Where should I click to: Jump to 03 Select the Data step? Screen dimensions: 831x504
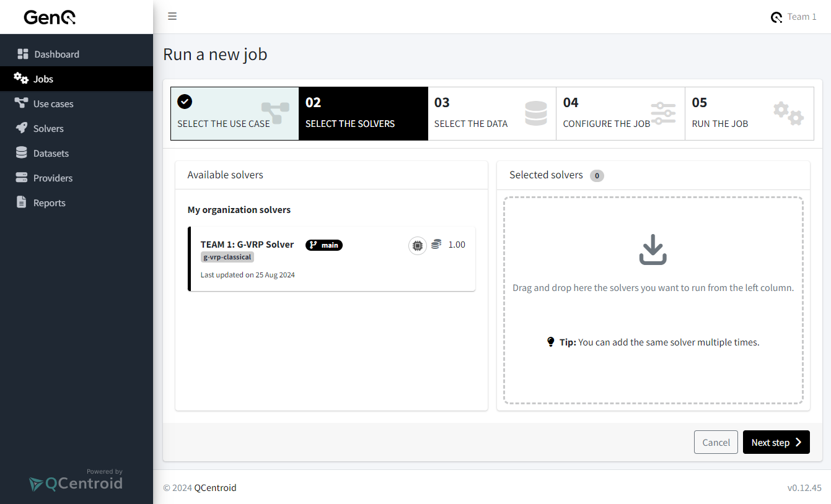pyautogui.click(x=492, y=113)
